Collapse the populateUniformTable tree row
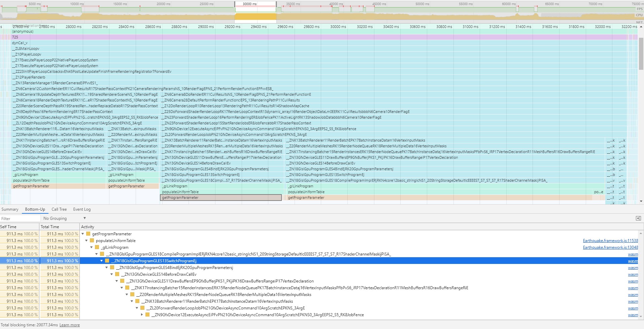The image size is (644, 329). click(x=87, y=241)
